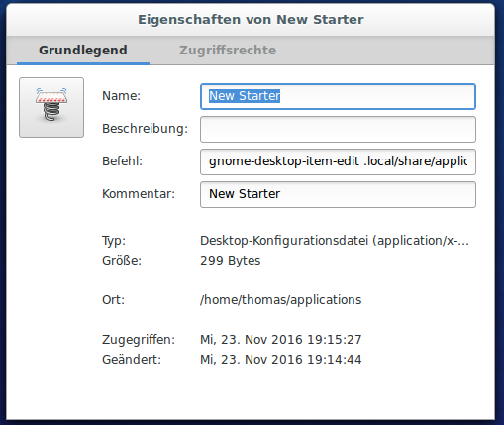Click the 299 Bytes size value
The width and height of the screenshot is (504, 425).
(231, 261)
